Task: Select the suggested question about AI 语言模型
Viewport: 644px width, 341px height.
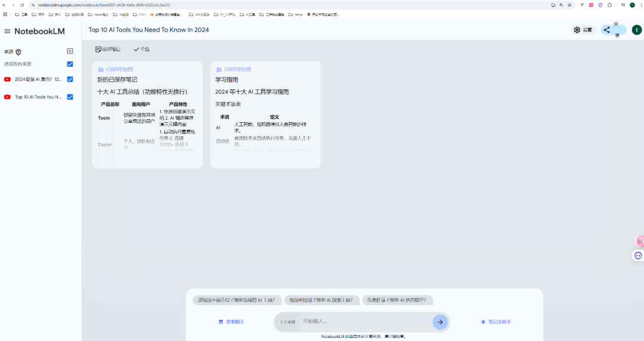Action: (x=397, y=300)
